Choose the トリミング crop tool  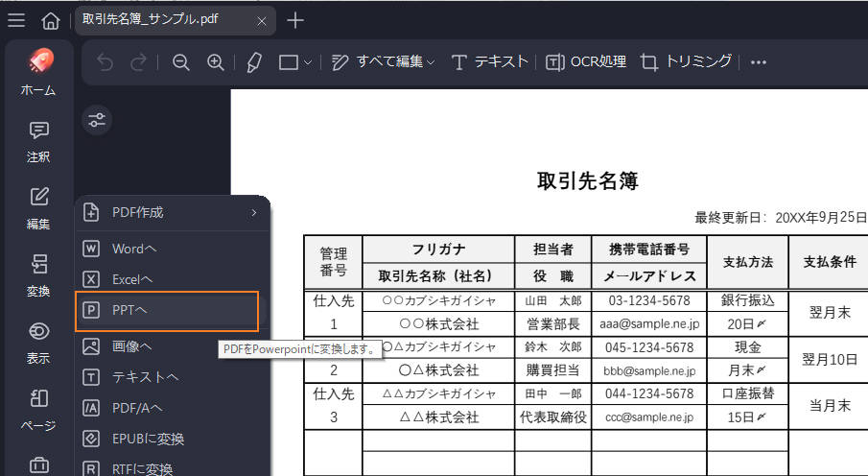(686, 62)
